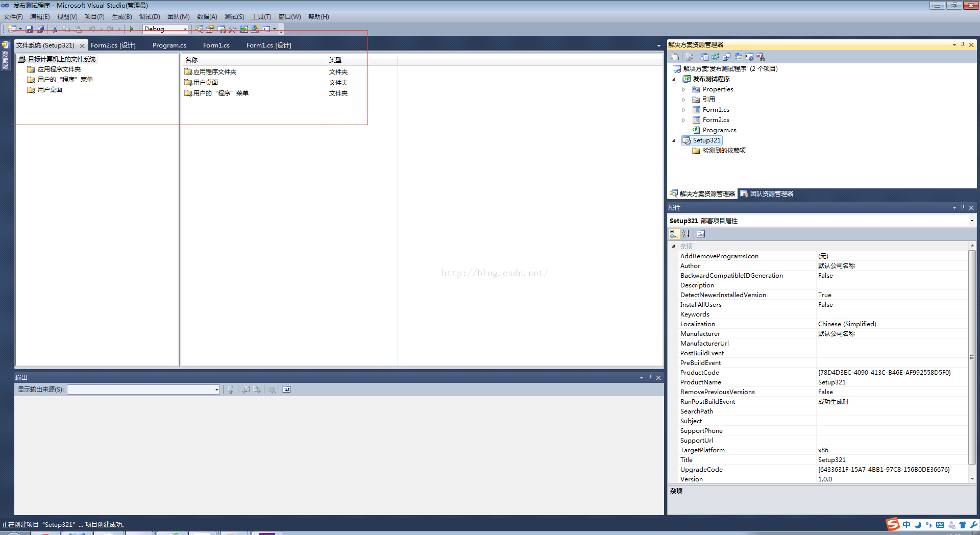Start debugging with the green play arrow
Image resolution: width=980 pixels, height=535 pixels.
(131, 29)
